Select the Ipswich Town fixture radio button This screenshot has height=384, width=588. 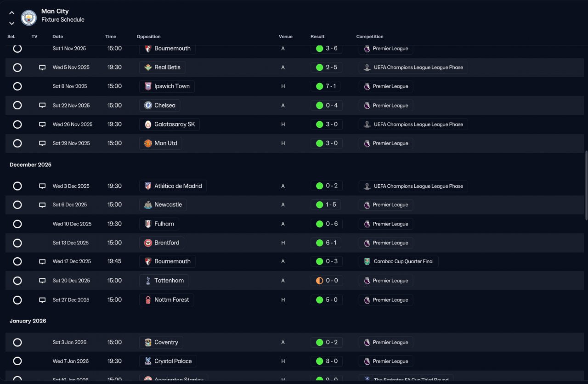pos(17,86)
